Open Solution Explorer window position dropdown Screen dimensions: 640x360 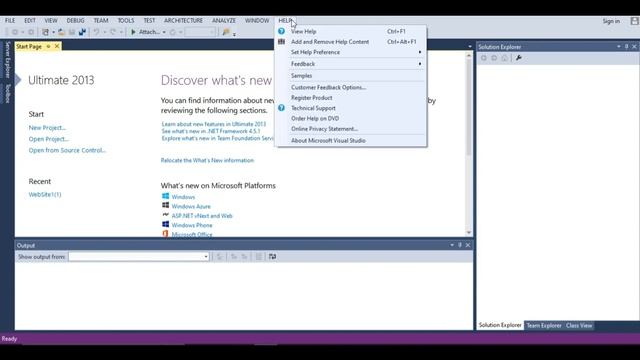[x=618, y=47]
